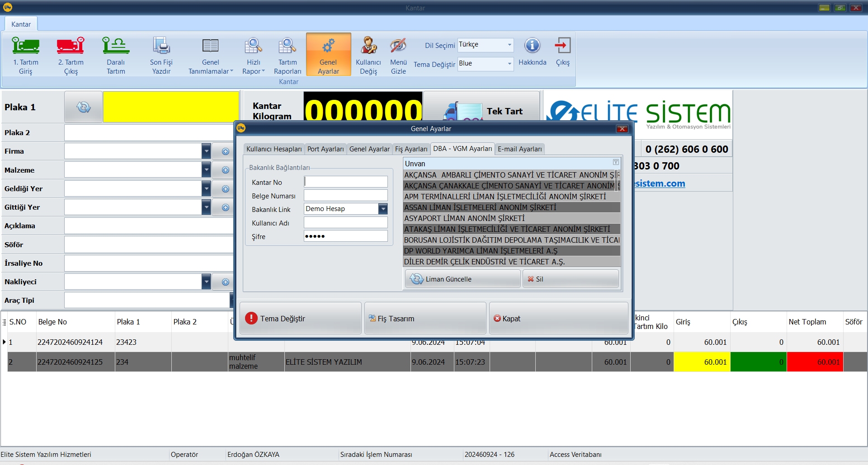
Task: Open Kullanıcı Değiş user switch
Action: click(x=368, y=55)
